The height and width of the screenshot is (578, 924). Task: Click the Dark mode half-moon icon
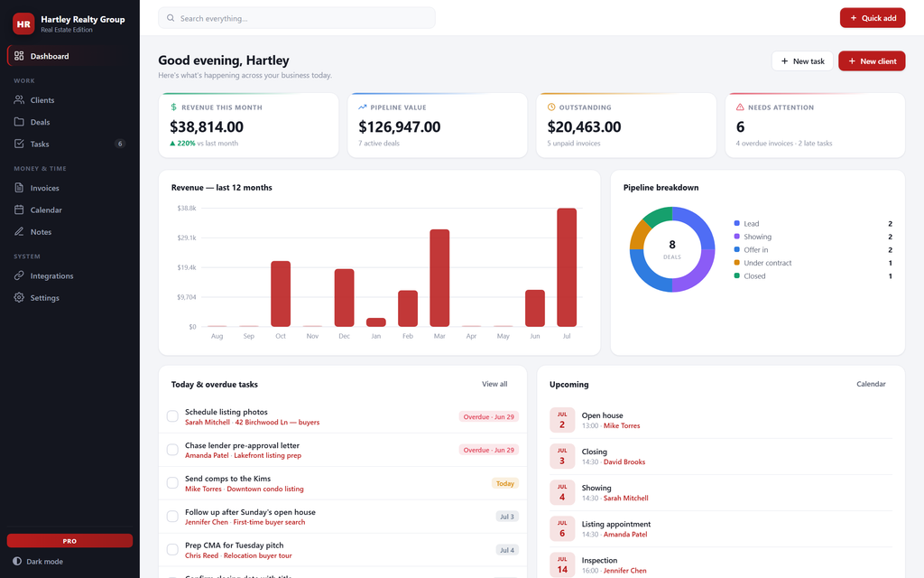17,561
